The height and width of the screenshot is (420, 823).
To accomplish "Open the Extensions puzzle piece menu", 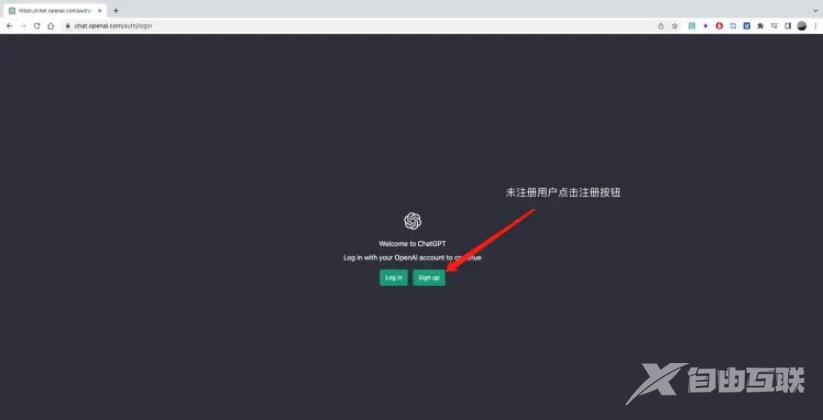I will coord(760,26).
